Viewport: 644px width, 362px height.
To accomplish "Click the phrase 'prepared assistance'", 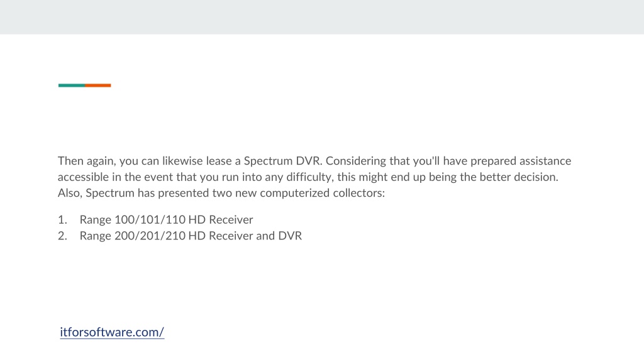I will pyautogui.click(x=521, y=161).
